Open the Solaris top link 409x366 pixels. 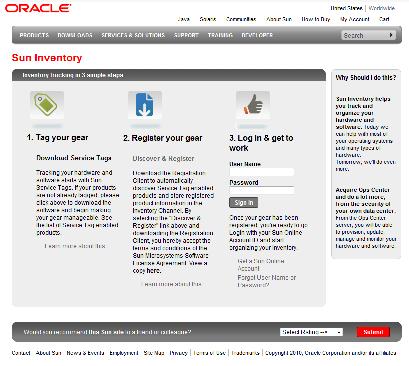pos(208,19)
